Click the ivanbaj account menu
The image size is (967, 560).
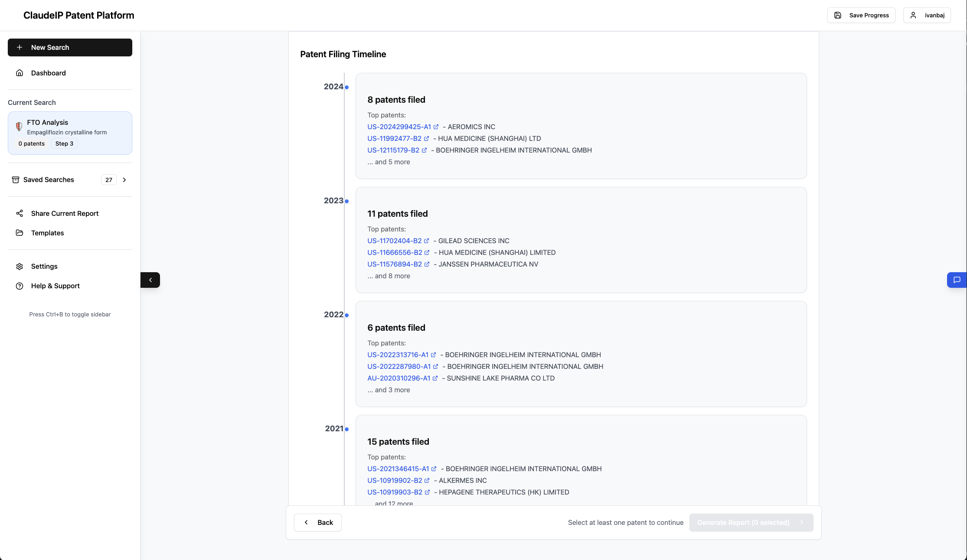(927, 15)
